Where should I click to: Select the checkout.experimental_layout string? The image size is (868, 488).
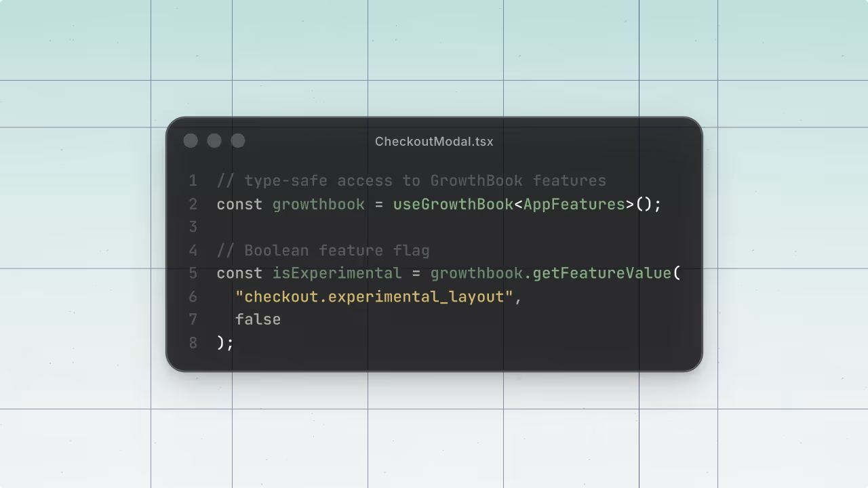pos(374,296)
